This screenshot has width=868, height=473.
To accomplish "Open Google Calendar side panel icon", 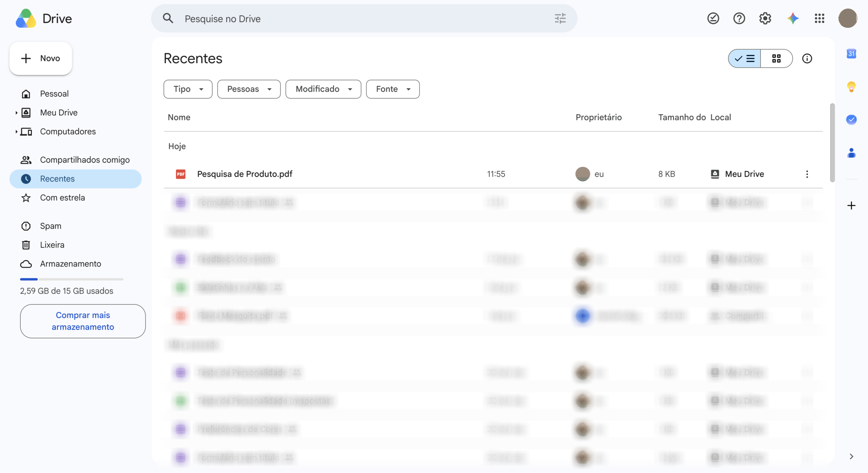I will (x=851, y=54).
